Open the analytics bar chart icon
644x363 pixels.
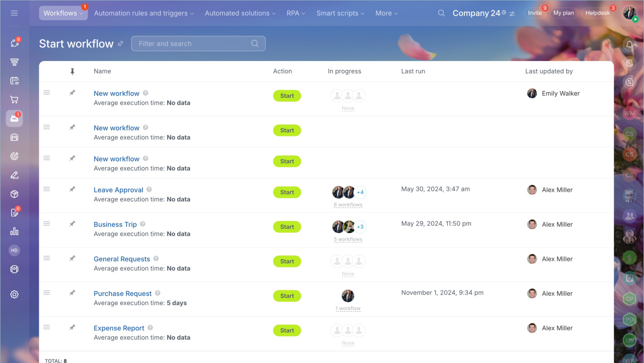click(x=14, y=232)
